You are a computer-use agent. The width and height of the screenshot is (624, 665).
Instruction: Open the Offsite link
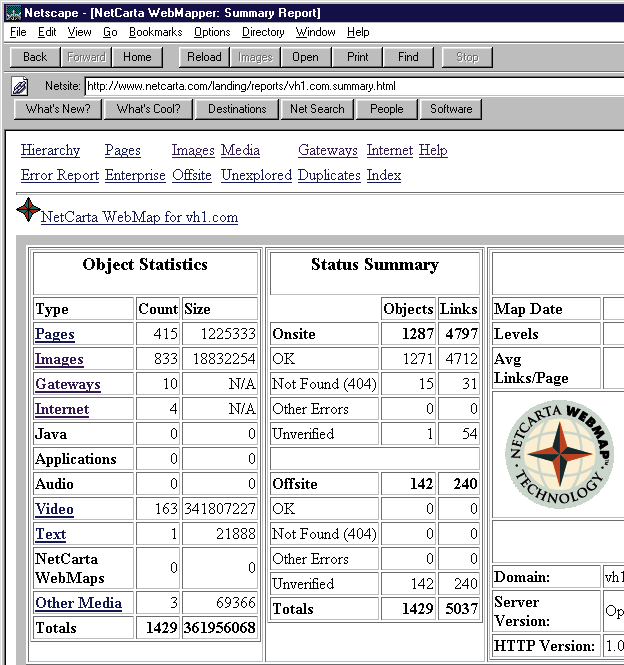(192, 176)
